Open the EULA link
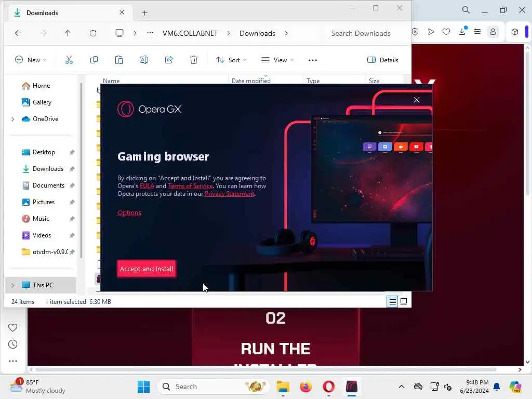 pos(147,186)
